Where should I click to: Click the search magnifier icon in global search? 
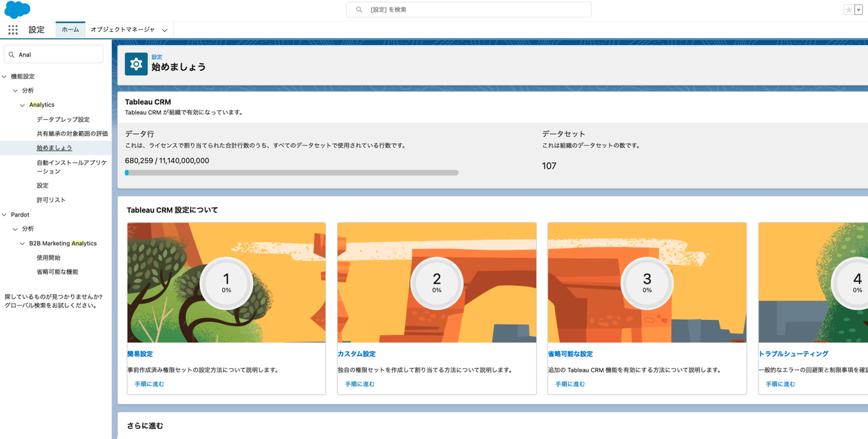click(x=359, y=10)
